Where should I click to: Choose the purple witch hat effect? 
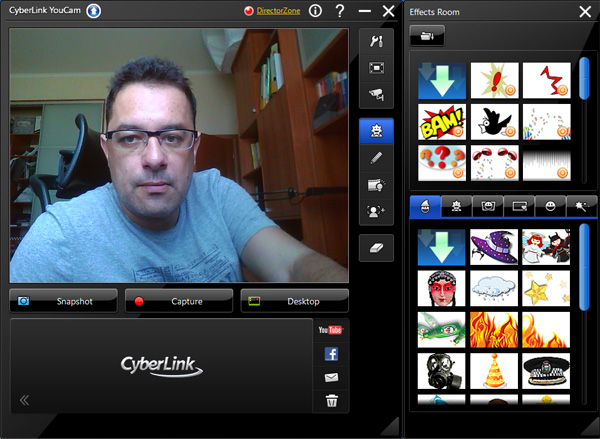pos(494,247)
